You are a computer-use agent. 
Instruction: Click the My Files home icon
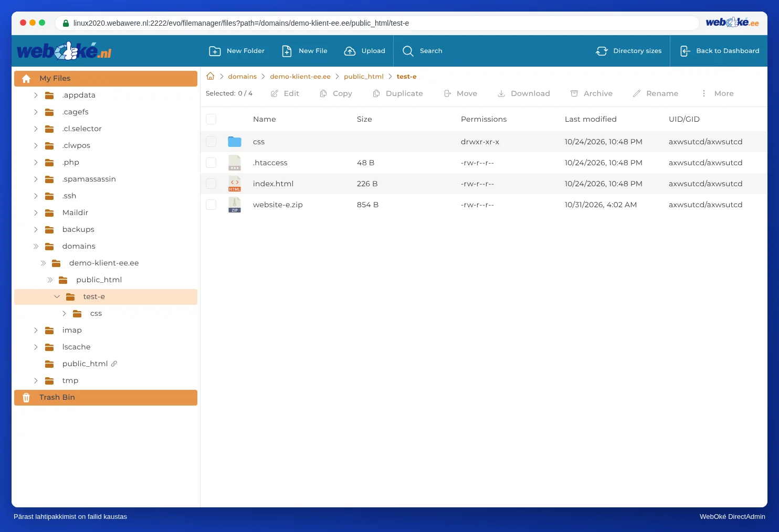coord(26,79)
